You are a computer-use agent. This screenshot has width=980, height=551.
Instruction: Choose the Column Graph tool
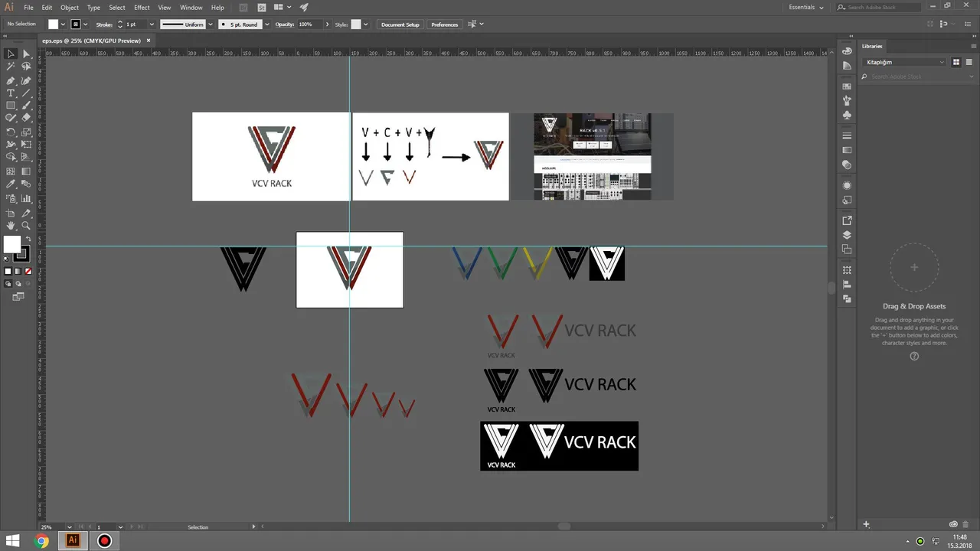coord(26,198)
